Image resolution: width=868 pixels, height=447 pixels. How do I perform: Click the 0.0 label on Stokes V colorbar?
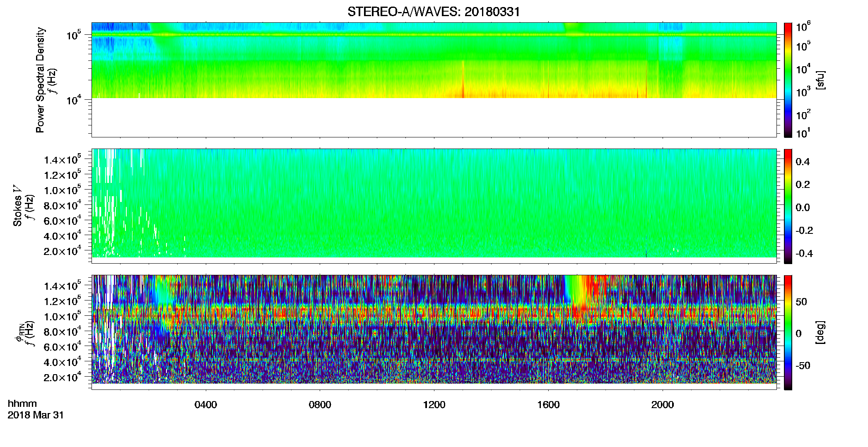coord(803,208)
